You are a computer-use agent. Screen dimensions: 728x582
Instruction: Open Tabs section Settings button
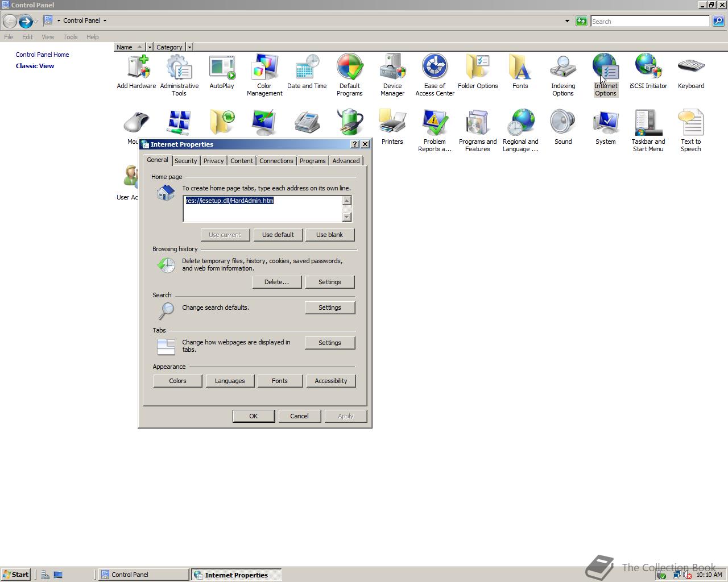[x=330, y=343]
